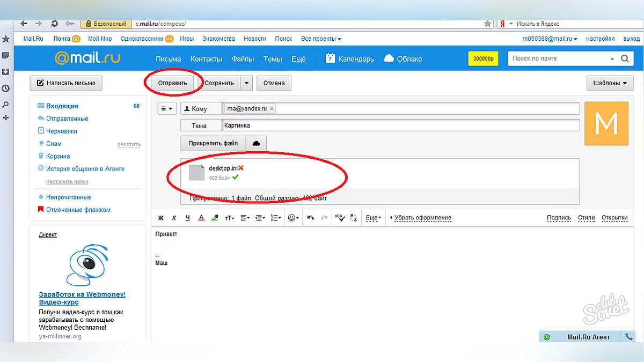
Task: Click the Отправить send button
Action: pos(172,83)
